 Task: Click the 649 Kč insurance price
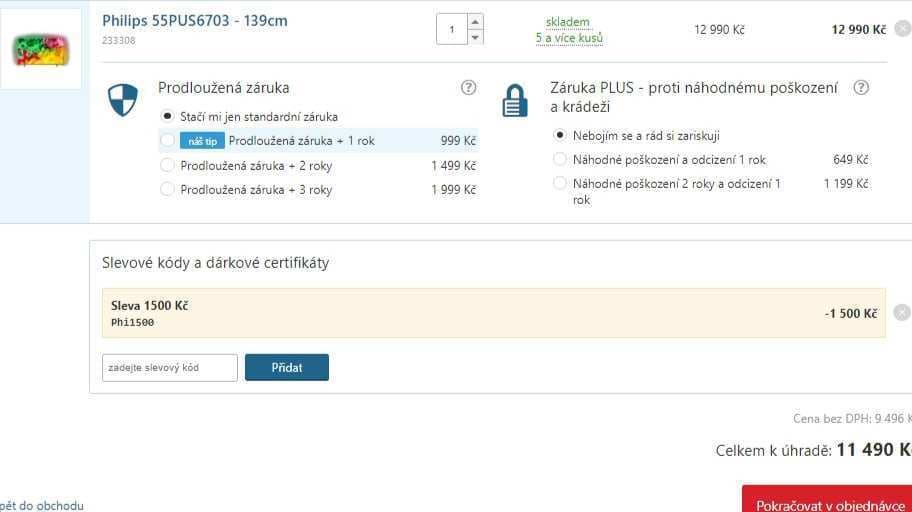coord(851,159)
